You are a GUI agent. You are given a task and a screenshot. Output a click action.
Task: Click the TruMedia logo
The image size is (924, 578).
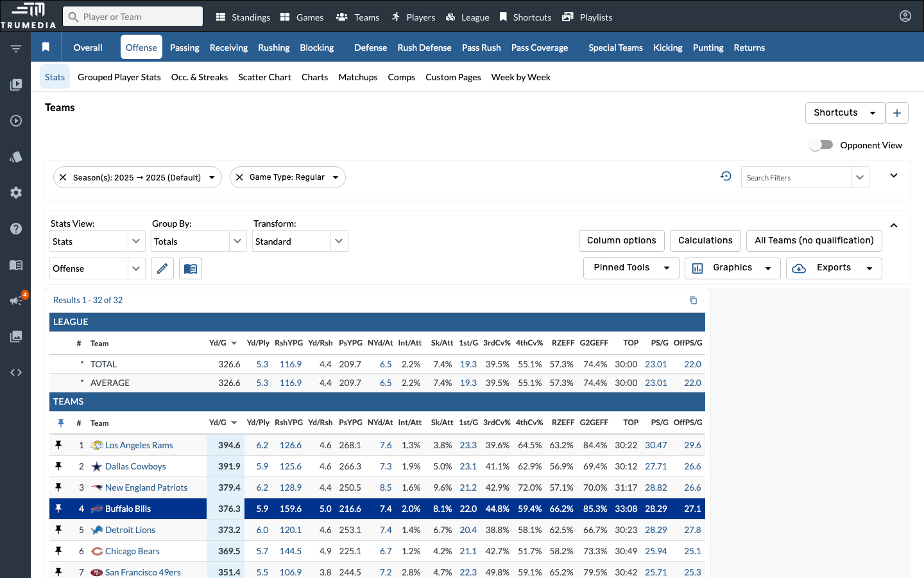point(28,15)
